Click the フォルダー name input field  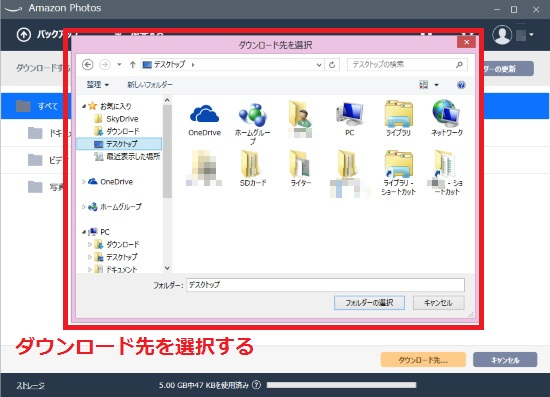326,285
